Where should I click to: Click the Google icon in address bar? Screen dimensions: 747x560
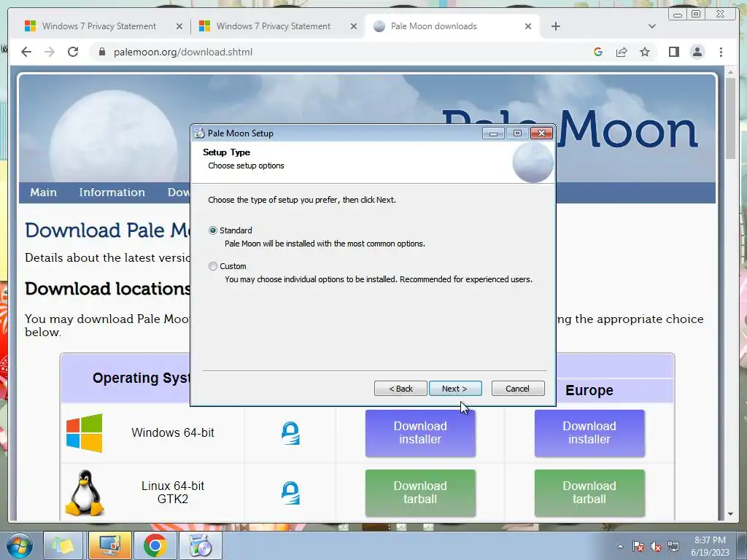[598, 52]
